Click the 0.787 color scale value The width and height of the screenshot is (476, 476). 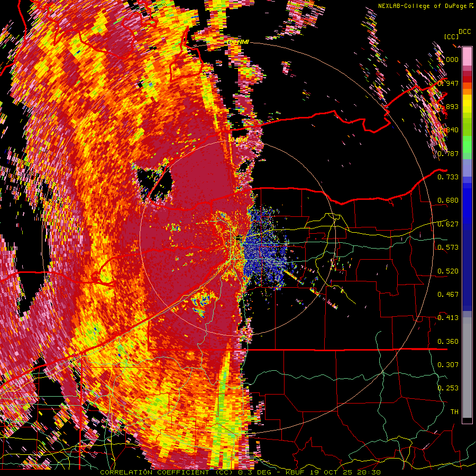tap(448, 153)
